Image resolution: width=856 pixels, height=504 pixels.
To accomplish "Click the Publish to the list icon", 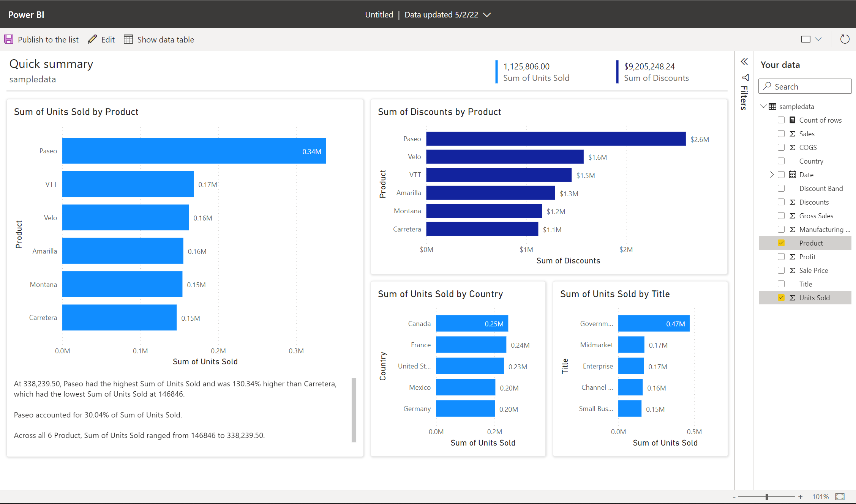I will point(9,39).
